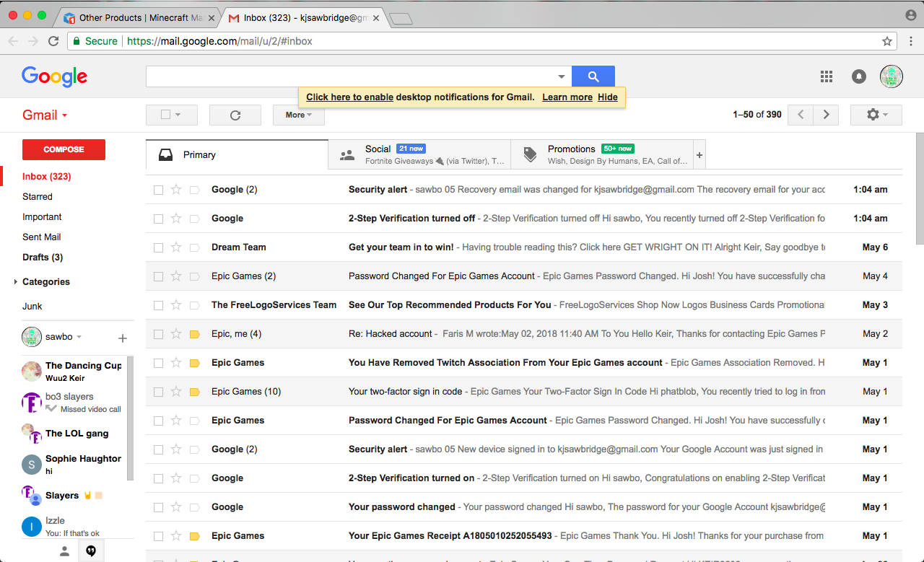Select the '2-Step Verification turned off' email
The height and width of the screenshot is (562, 924).
[x=158, y=219]
